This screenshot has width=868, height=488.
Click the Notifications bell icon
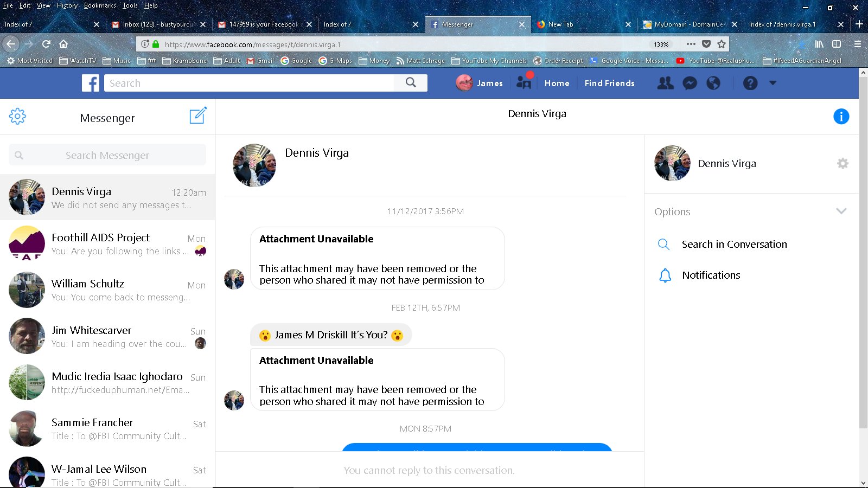(x=665, y=275)
